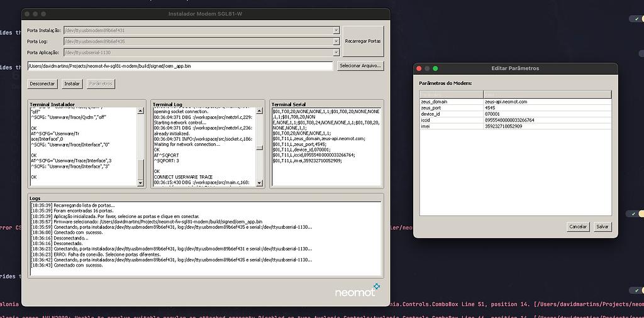644x318 pixels.
Task: Click Terminal Serial line ending 'imei,359232710052909;'
Action: (x=307, y=160)
